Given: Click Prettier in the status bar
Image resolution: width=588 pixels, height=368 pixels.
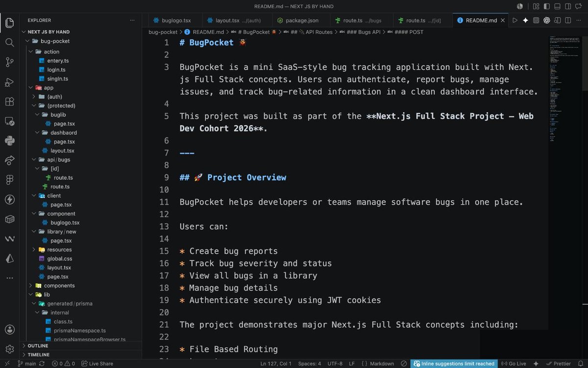Looking at the screenshot, I should [x=558, y=364].
